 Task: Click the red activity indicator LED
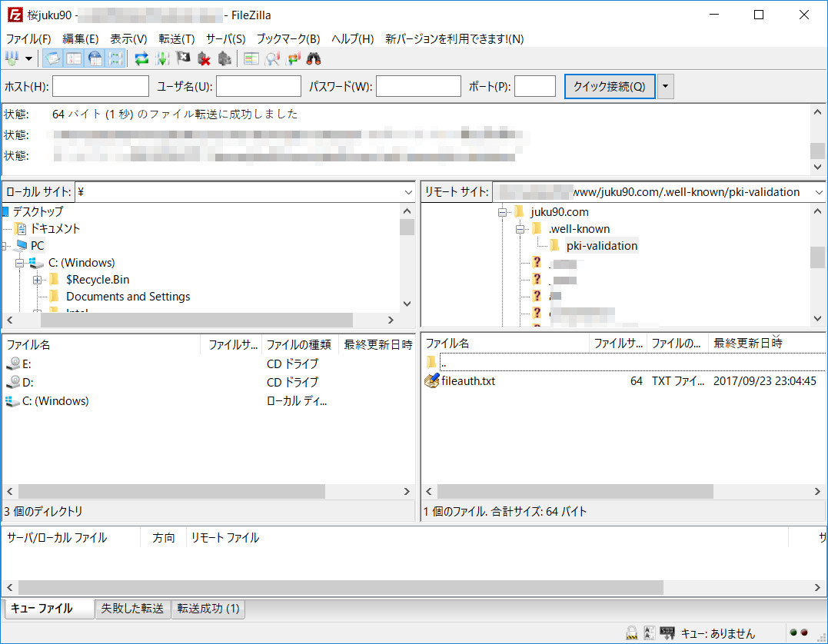tap(804, 632)
